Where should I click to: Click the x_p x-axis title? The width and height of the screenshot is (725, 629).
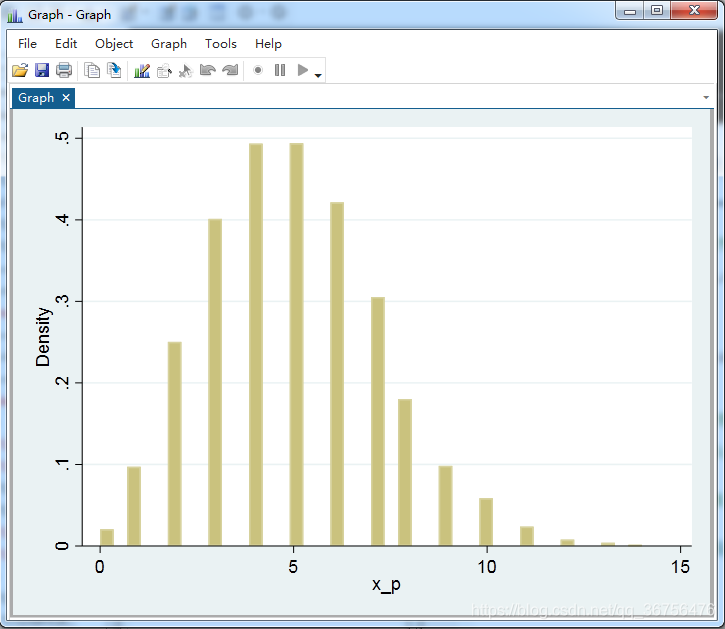click(386, 585)
